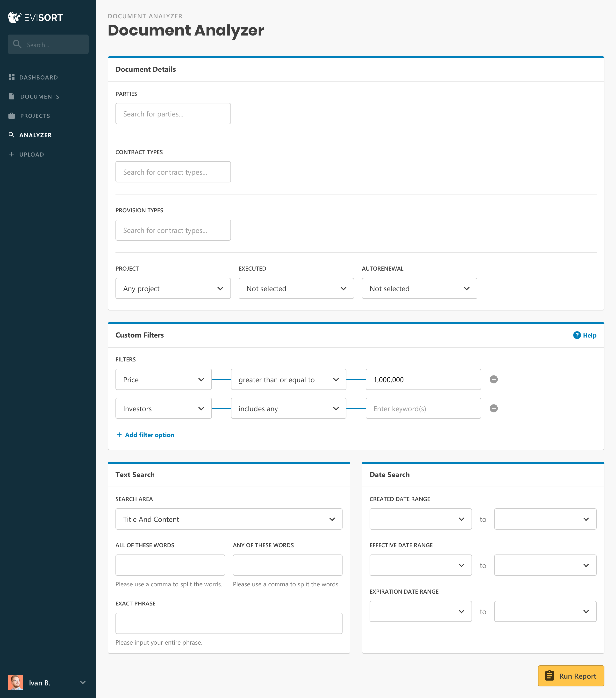This screenshot has height=698, width=616.
Task: Click the Help question mark icon
Action: 577,335
